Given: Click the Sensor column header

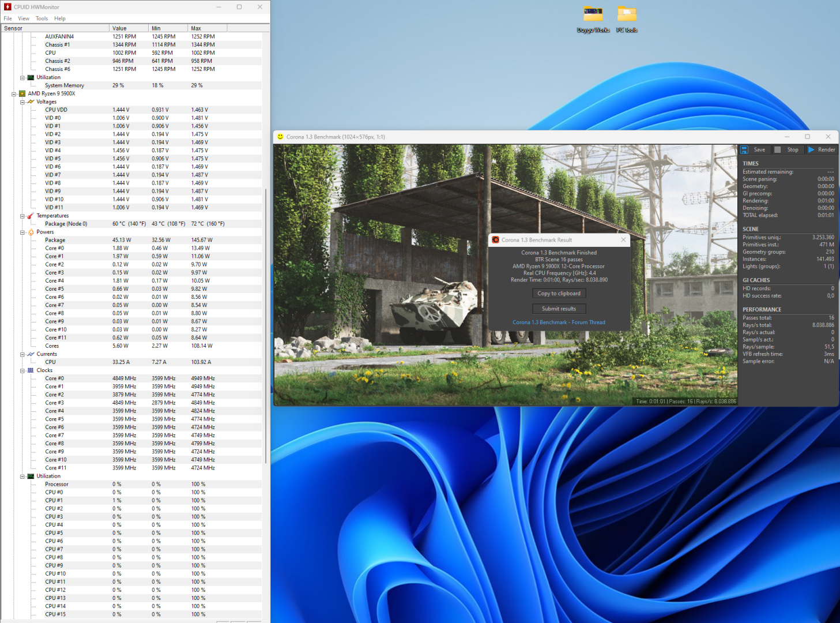Looking at the screenshot, I should (55, 28).
